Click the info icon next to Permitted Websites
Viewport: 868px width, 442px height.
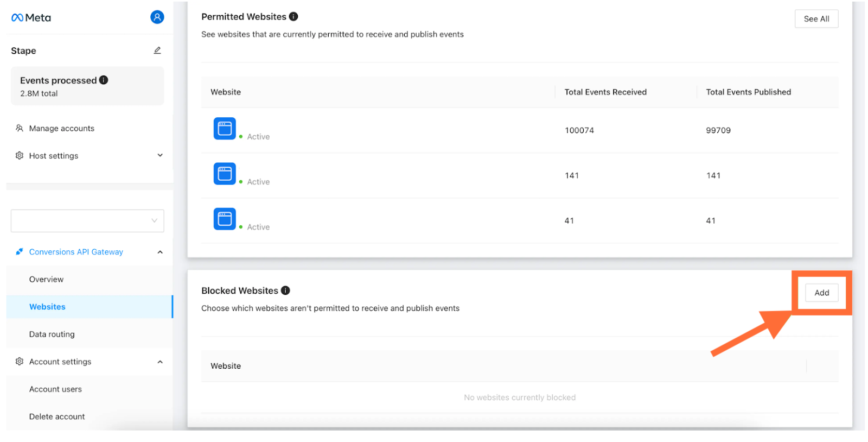[293, 16]
